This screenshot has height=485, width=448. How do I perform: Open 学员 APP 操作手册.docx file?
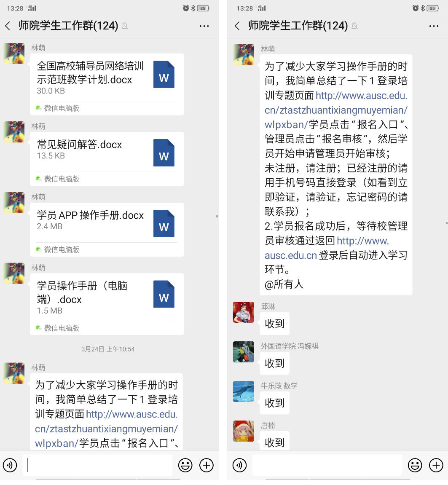[107, 230]
